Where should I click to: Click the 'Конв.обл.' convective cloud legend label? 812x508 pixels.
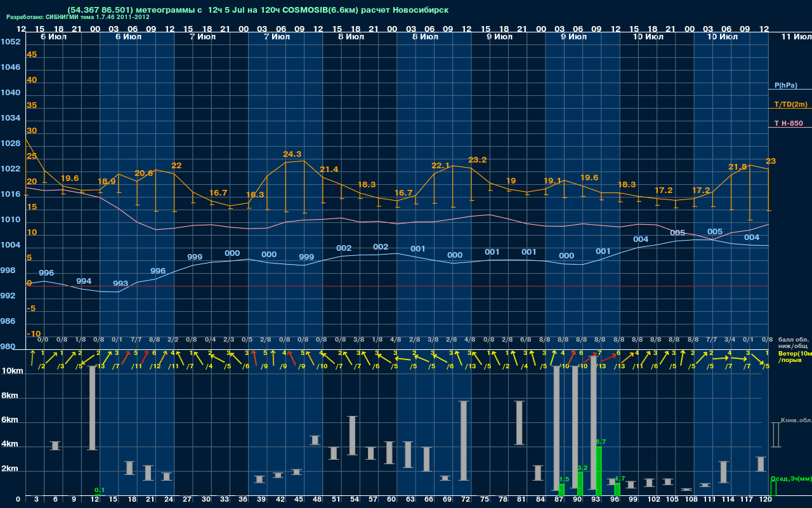[796, 420]
